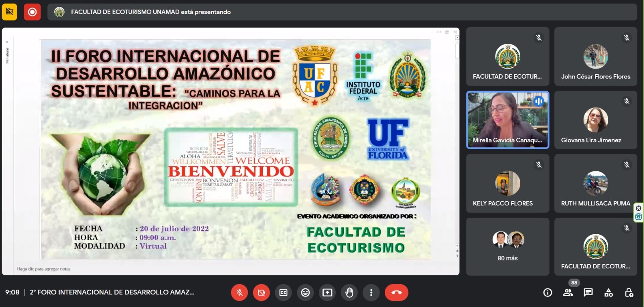Open the chat with everyone icon
644x307 pixels.
coord(588,292)
